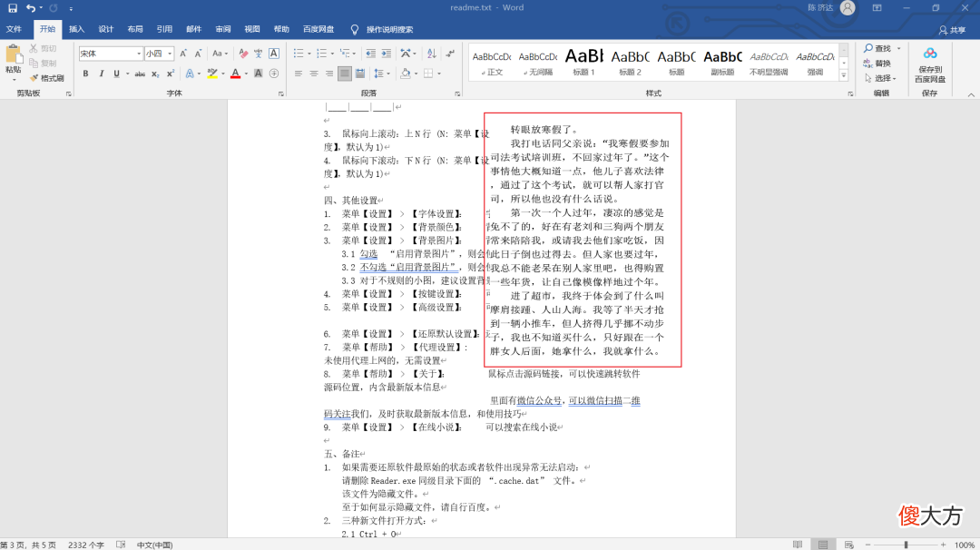Image resolution: width=980 pixels, height=550 pixels.
Task: Center align paragraph text
Action: (x=314, y=74)
